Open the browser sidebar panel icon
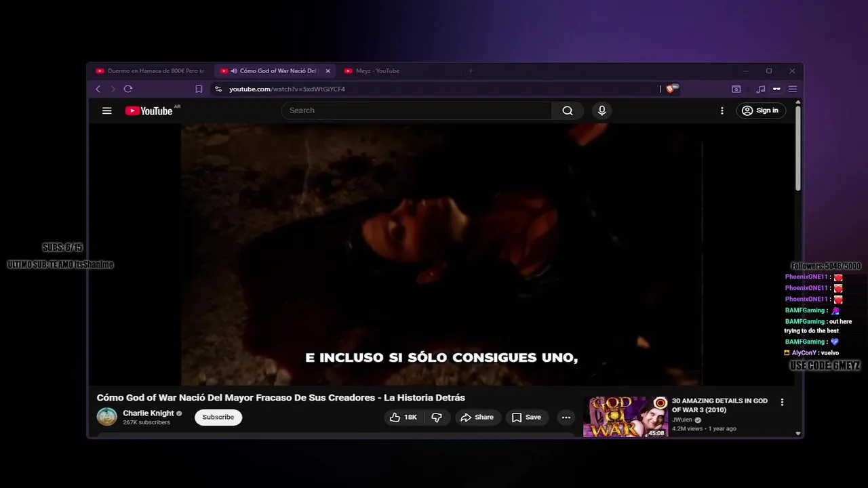The width and height of the screenshot is (868, 488). pyautogui.click(x=736, y=89)
